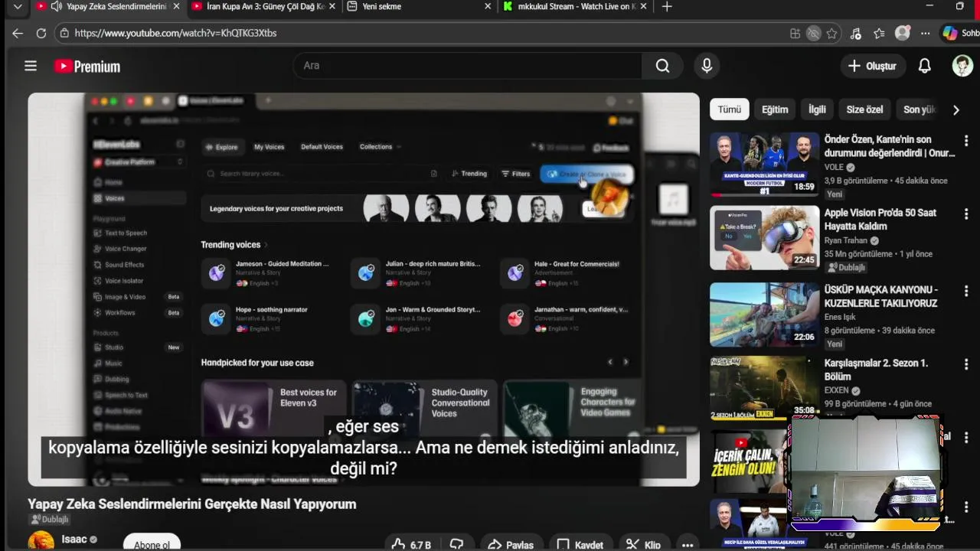This screenshot has height=551, width=980.
Task: Open the Isaac channel name link
Action: tap(74, 539)
